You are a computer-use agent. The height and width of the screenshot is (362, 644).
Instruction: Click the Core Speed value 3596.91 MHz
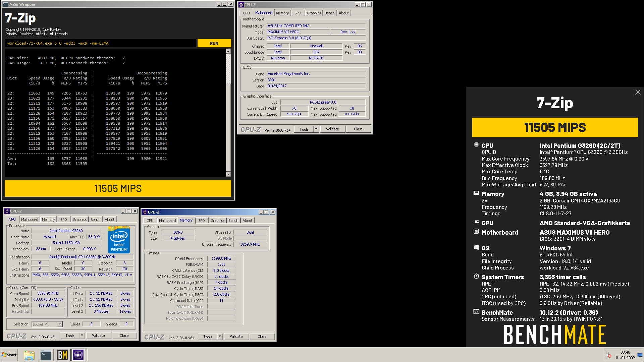[48, 293]
